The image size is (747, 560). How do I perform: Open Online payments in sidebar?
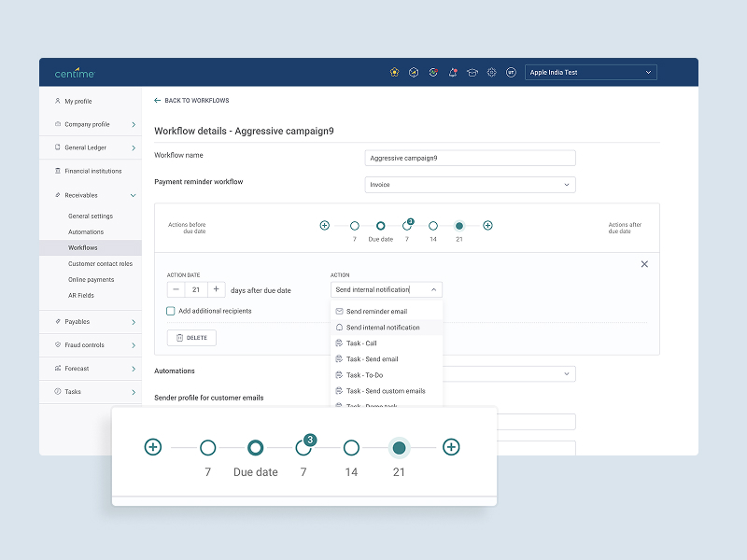point(91,279)
